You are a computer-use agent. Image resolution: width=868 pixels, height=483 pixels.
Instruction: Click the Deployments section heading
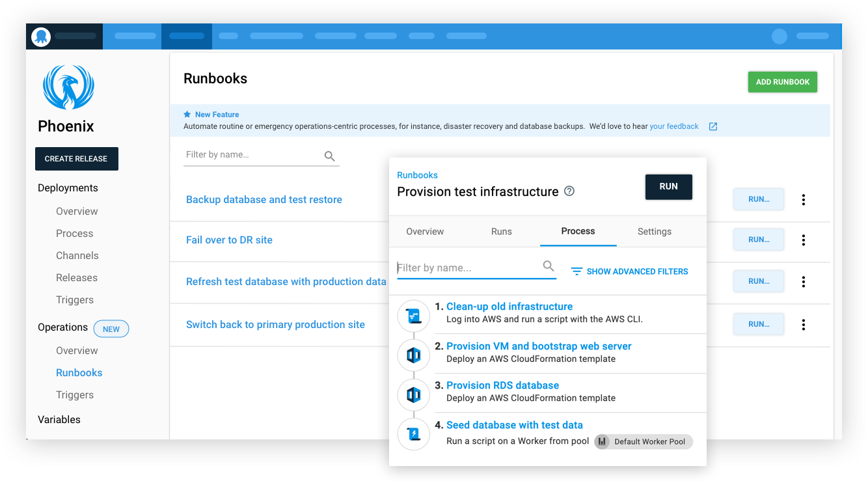[68, 188]
